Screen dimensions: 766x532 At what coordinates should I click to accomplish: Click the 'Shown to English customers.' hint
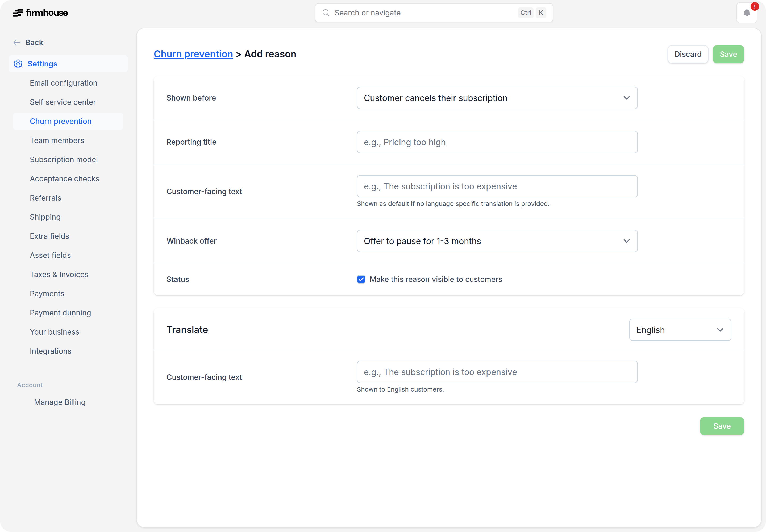pyautogui.click(x=400, y=390)
